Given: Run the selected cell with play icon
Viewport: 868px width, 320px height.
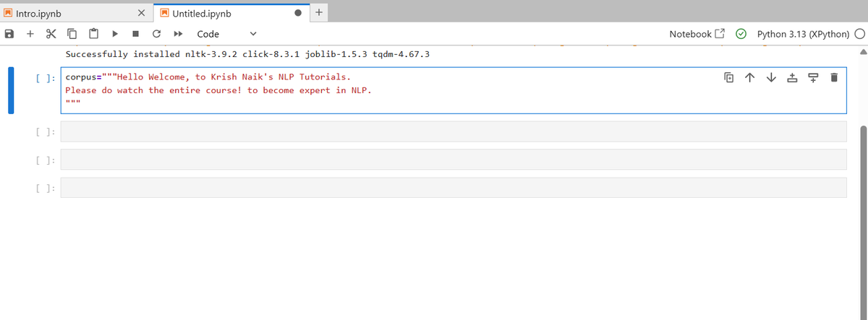Looking at the screenshot, I should 115,34.
